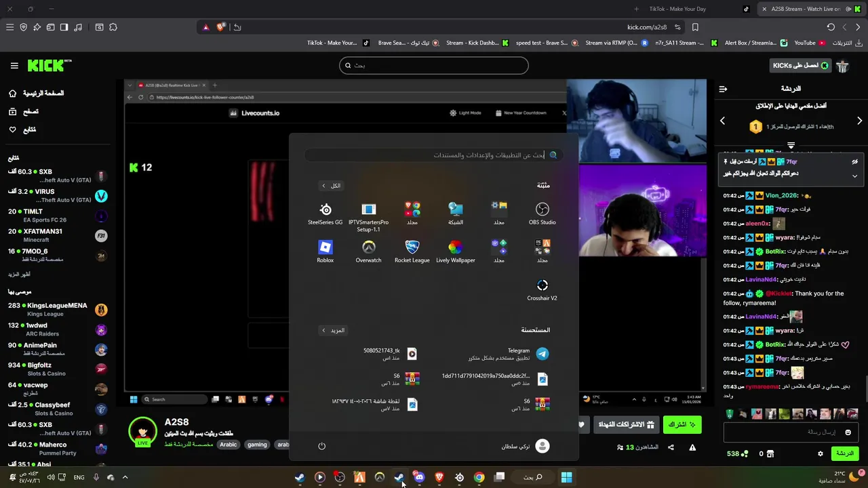Toggle microphone mute in system tray

tap(96, 477)
